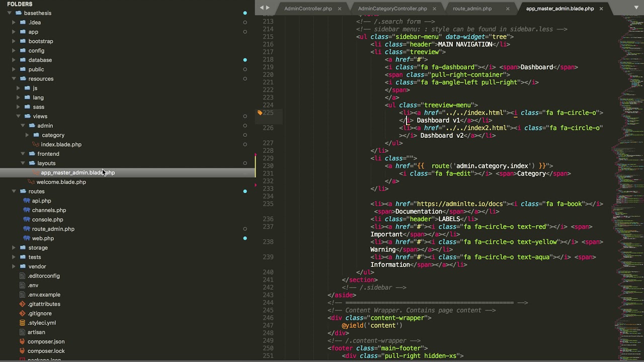
Task: Expand the category folder
Action: point(27,135)
